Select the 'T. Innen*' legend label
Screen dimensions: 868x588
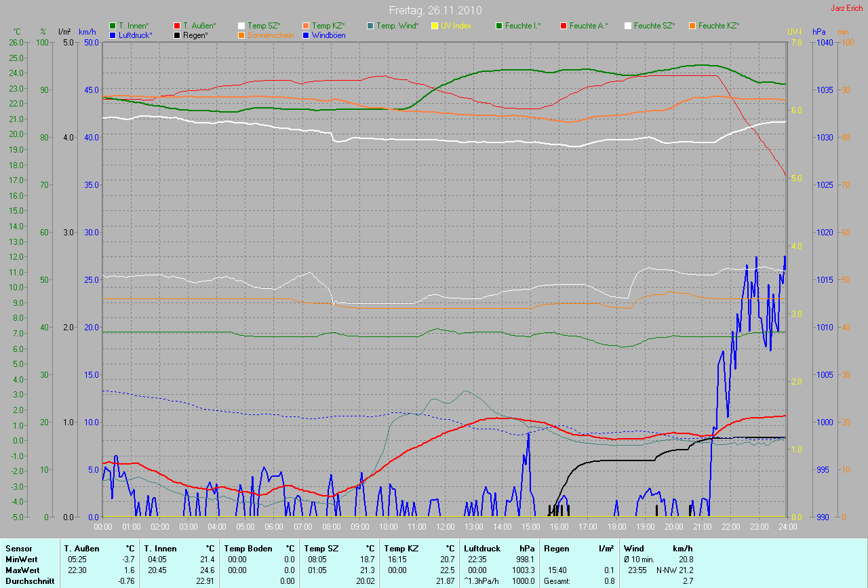(134, 26)
